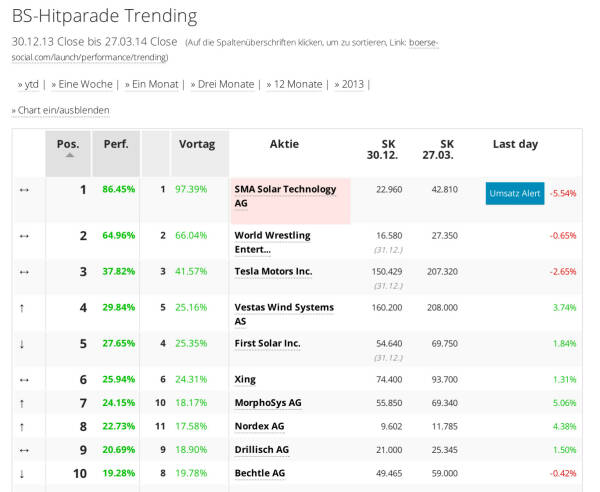The height and width of the screenshot is (492, 600).
Task: Open Tesla Motors Inc. stock page
Action: tap(273, 271)
